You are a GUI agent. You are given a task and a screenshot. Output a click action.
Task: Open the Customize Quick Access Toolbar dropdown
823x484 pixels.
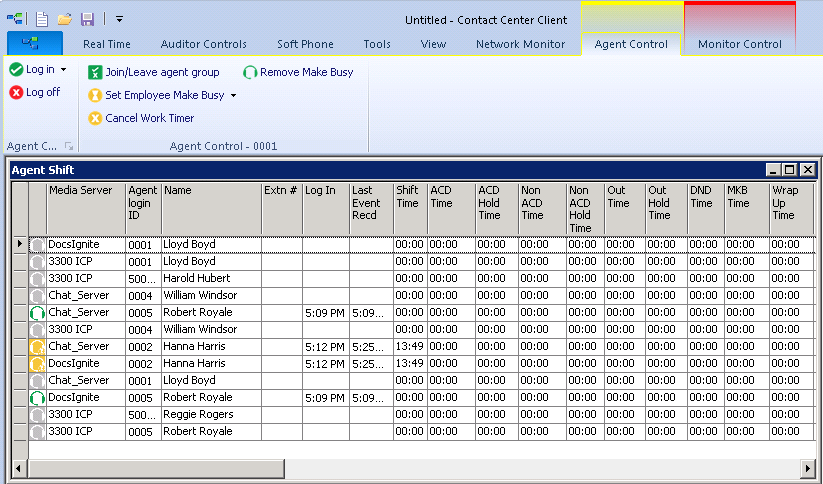point(119,18)
